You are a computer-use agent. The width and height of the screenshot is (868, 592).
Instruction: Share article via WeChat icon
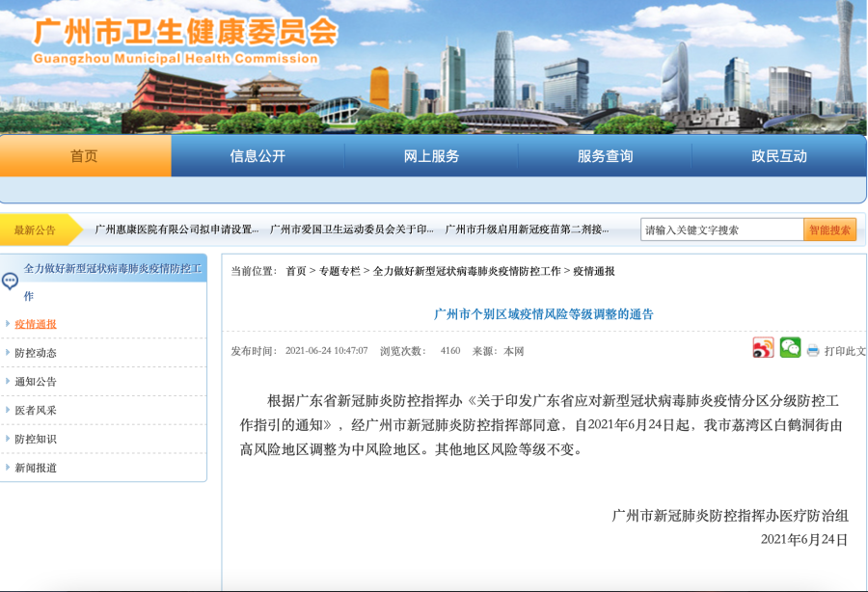click(790, 349)
